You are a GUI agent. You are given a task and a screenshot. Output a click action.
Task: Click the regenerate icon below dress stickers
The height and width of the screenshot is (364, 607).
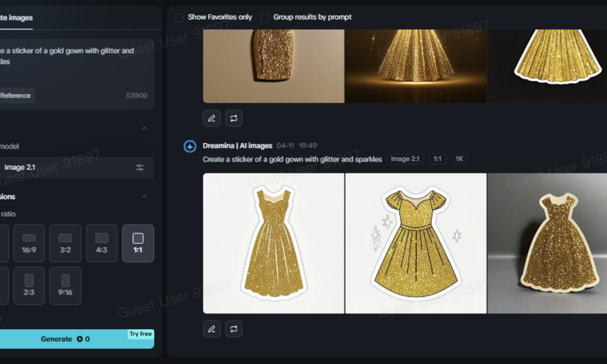pyautogui.click(x=234, y=329)
